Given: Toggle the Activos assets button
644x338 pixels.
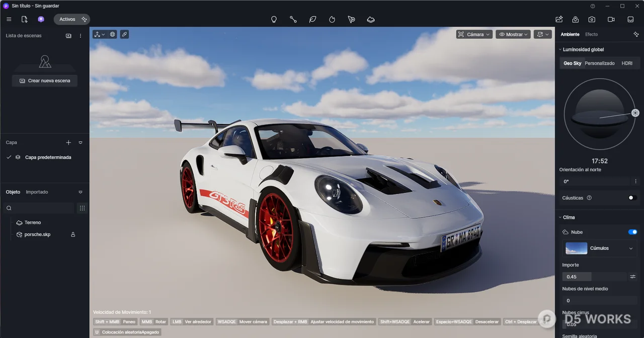Looking at the screenshot, I should pyautogui.click(x=72, y=19).
